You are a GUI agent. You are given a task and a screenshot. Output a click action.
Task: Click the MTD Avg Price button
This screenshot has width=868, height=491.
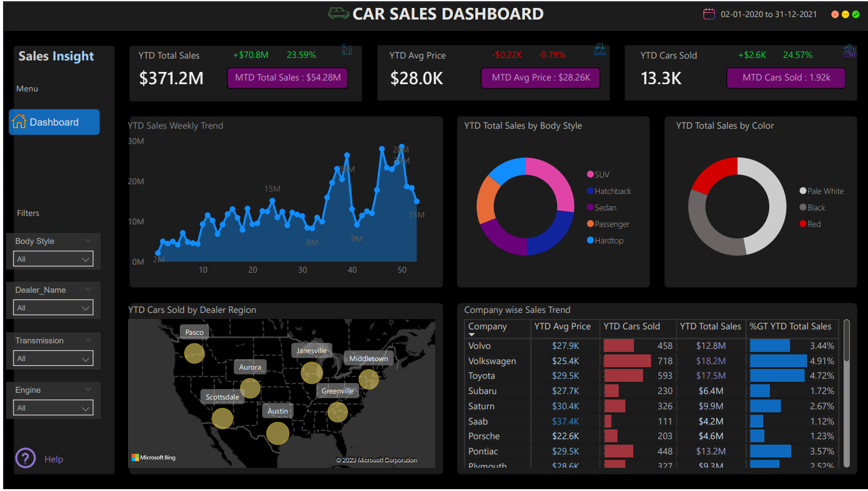pos(540,78)
